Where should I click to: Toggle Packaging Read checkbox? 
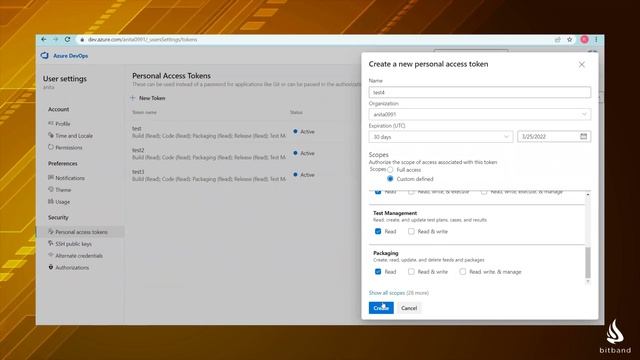click(x=378, y=271)
